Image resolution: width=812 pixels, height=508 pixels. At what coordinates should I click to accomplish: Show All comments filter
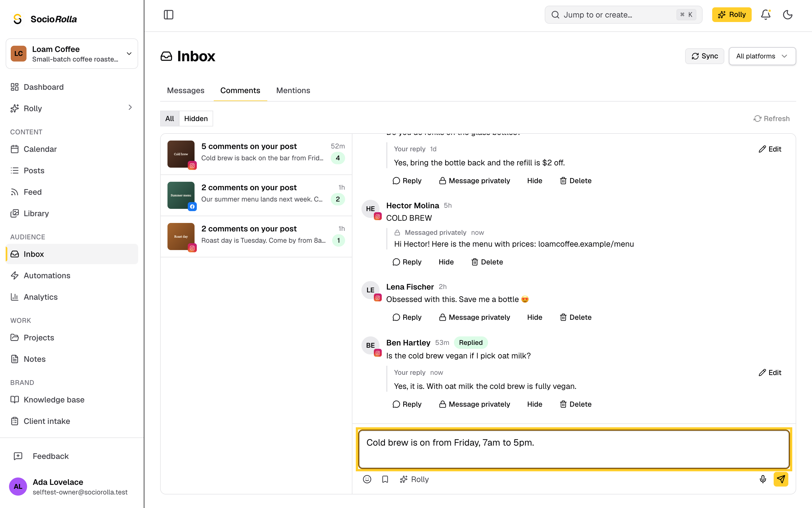click(170, 119)
